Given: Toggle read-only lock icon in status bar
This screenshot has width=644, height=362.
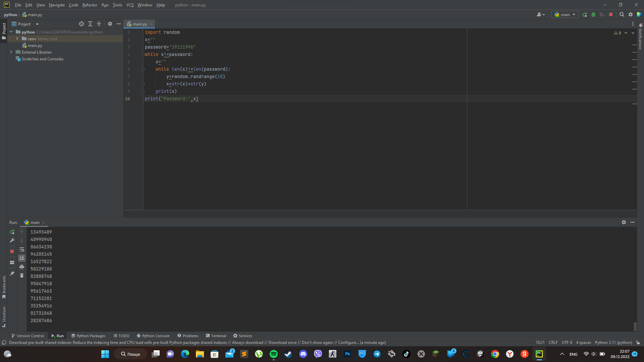Looking at the screenshot, I should [x=638, y=343].
